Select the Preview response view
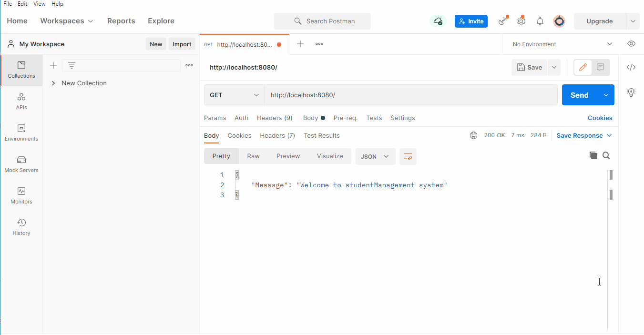 (x=288, y=156)
